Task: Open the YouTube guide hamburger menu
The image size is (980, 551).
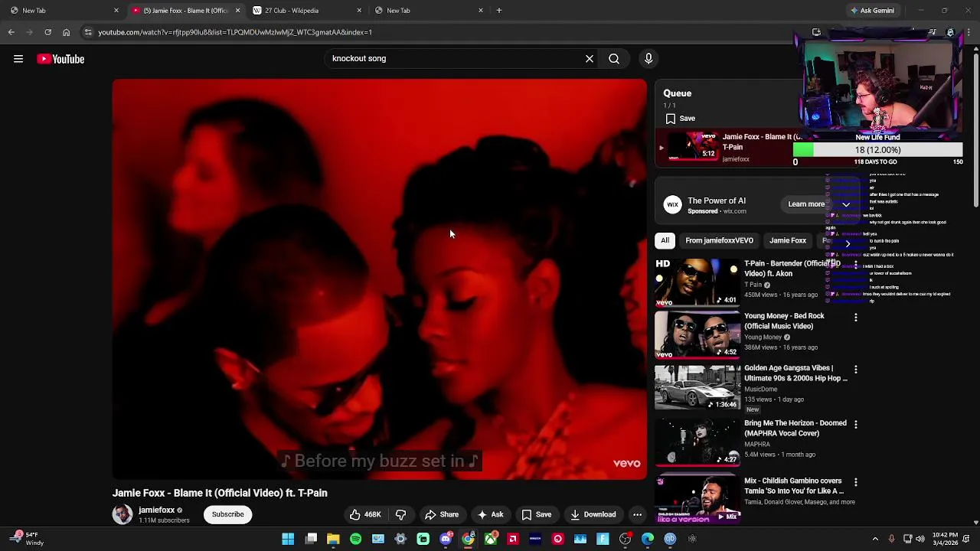Action: (x=18, y=59)
